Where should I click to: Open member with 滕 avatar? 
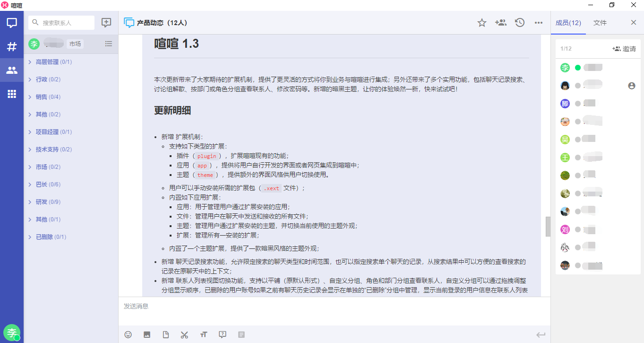pyautogui.click(x=565, y=104)
